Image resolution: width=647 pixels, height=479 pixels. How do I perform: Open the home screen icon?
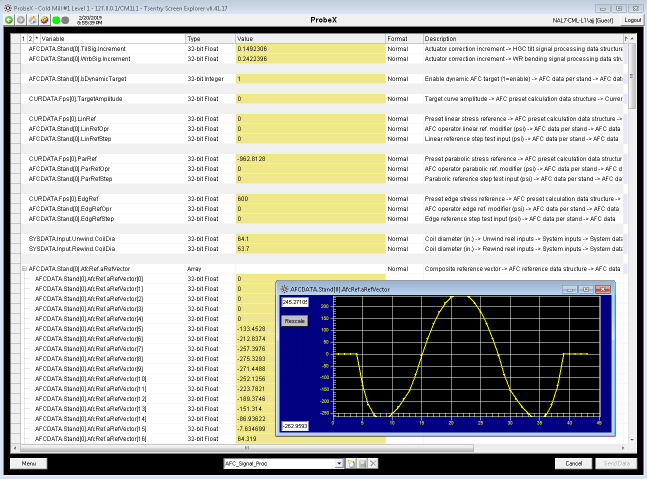coord(33,20)
